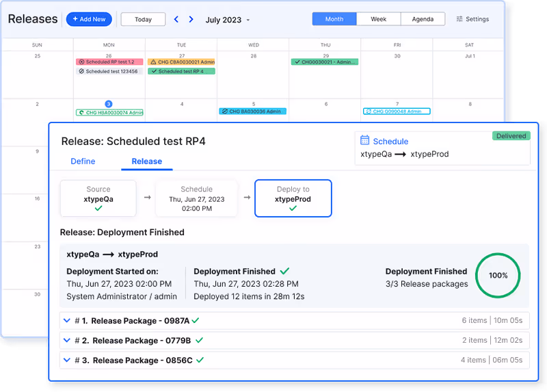Open the CHG G090048 Admin event

[397, 112]
